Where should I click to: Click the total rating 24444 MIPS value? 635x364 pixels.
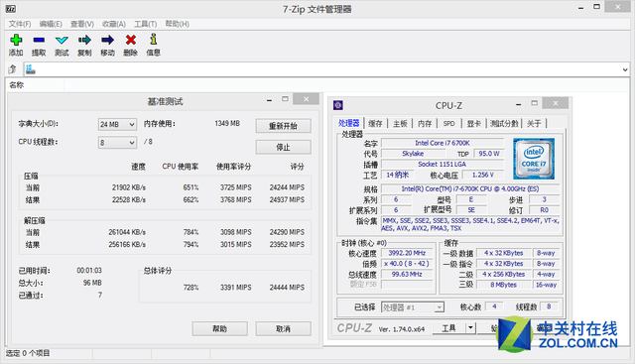(x=287, y=287)
